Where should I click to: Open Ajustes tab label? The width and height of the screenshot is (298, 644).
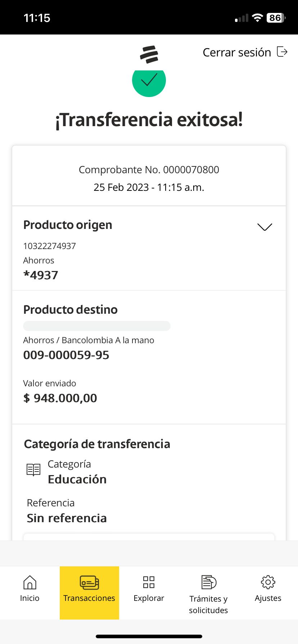tap(268, 598)
